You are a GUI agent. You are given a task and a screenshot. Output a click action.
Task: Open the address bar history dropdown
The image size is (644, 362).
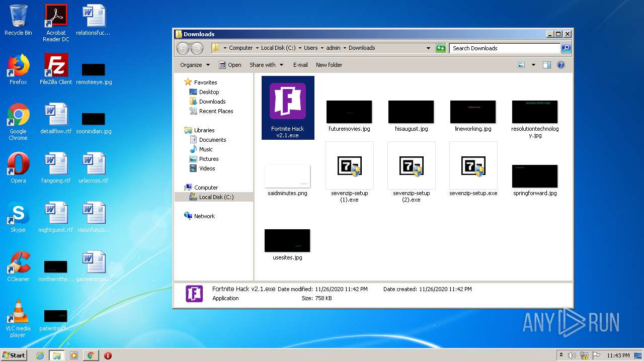(428, 48)
